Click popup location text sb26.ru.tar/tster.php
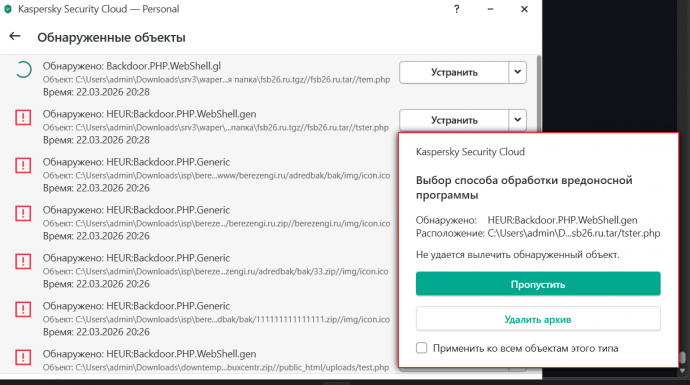The image size is (690, 385). (574, 233)
